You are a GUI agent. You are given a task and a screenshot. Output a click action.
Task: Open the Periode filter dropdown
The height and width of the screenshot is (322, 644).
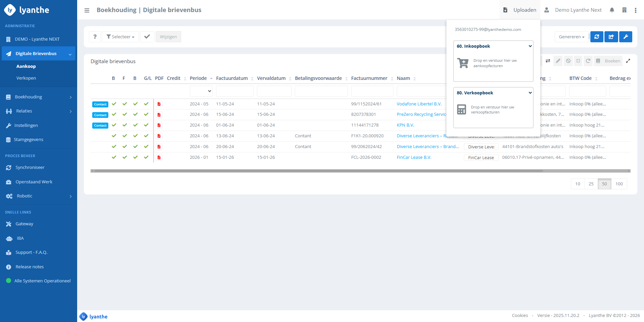pos(201,91)
